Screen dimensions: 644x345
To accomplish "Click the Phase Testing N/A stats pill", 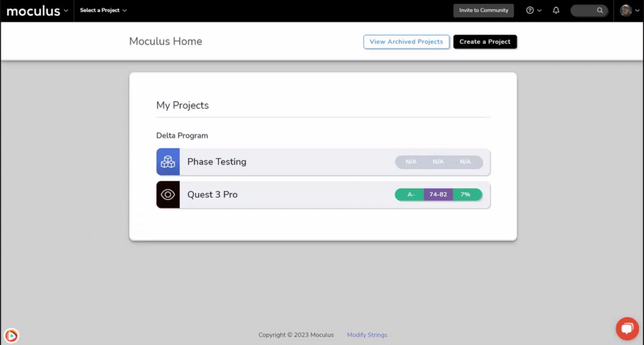I will [439, 162].
